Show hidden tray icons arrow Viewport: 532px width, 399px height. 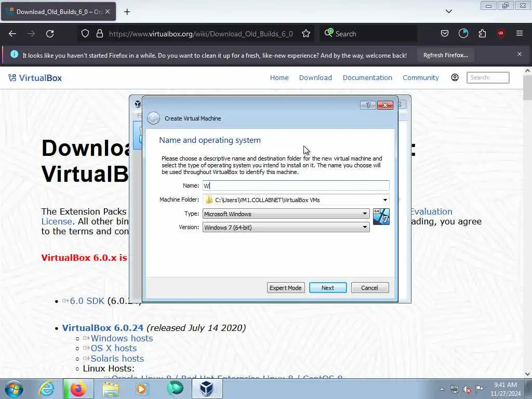pos(442,390)
